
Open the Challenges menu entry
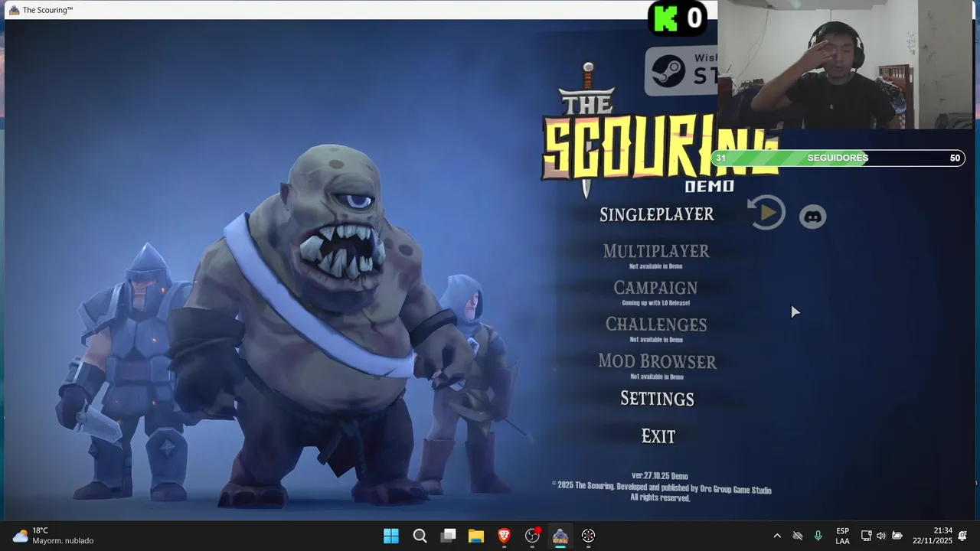pyautogui.click(x=656, y=324)
